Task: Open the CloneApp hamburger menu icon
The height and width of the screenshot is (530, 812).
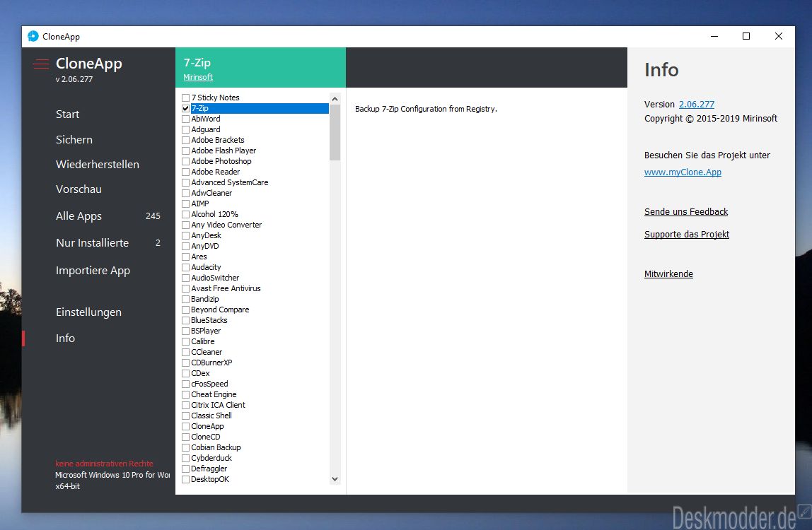Action: pyautogui.click(x=41, y=64)
